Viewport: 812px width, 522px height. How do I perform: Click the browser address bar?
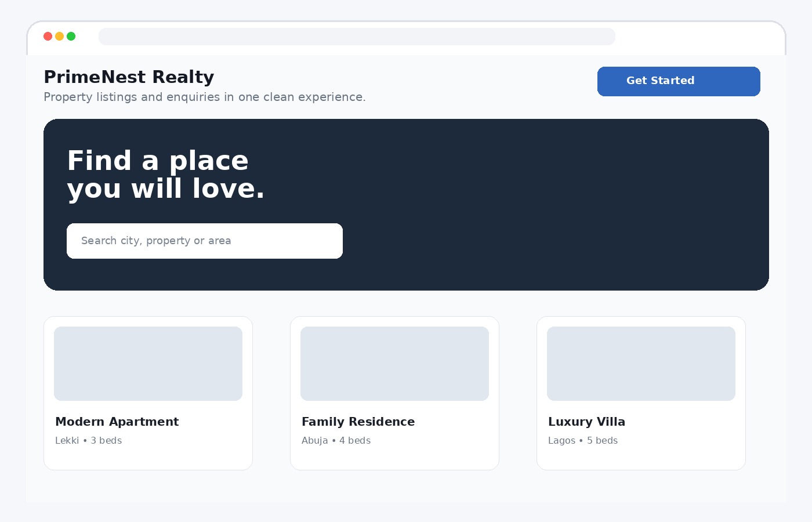click(357, 37)
